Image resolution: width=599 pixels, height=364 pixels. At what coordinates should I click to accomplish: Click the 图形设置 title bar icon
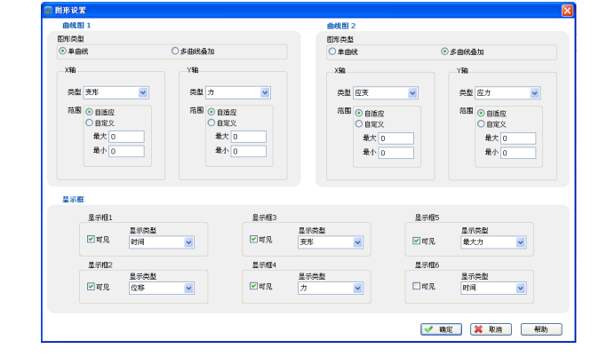tap(48, 10)
